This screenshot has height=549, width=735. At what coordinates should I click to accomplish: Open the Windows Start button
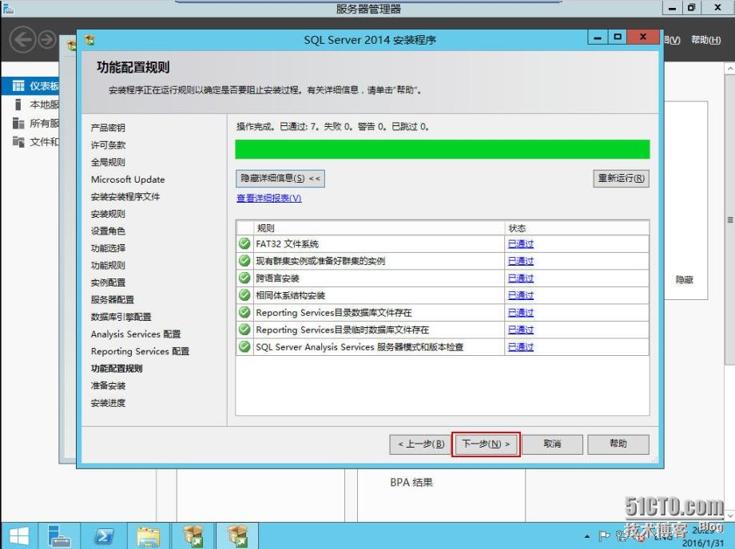19,536
